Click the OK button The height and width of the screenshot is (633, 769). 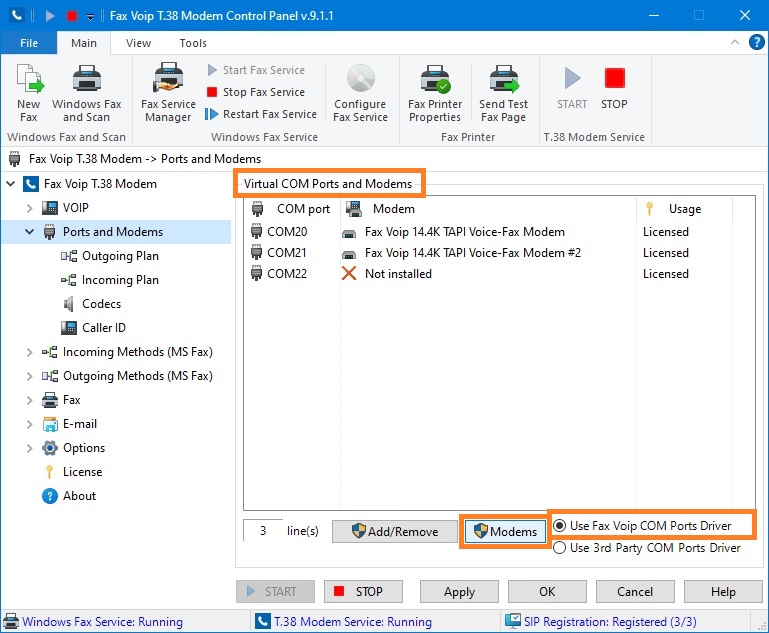pyautogui.click(x=547, y=592)
